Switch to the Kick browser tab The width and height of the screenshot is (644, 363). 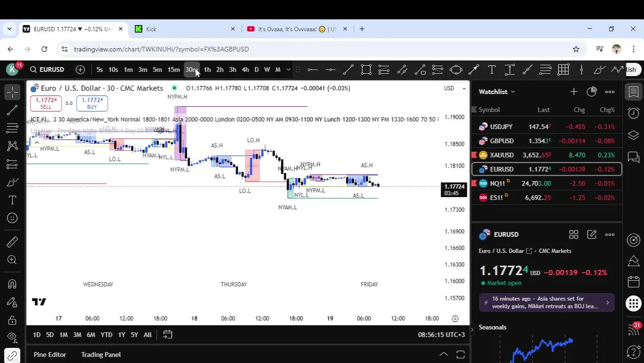[x=184, y=29]
